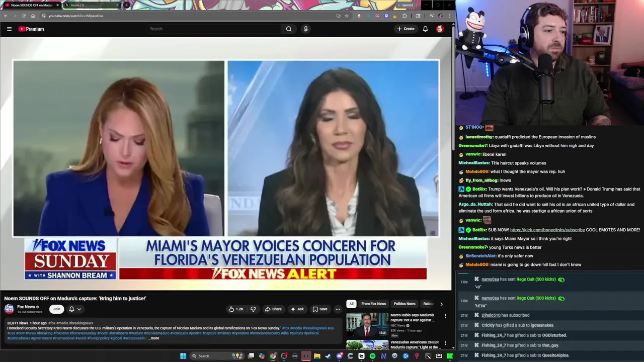The image size is (644, 362).
Task: Open a new browser tab
Action: point(126,5)
